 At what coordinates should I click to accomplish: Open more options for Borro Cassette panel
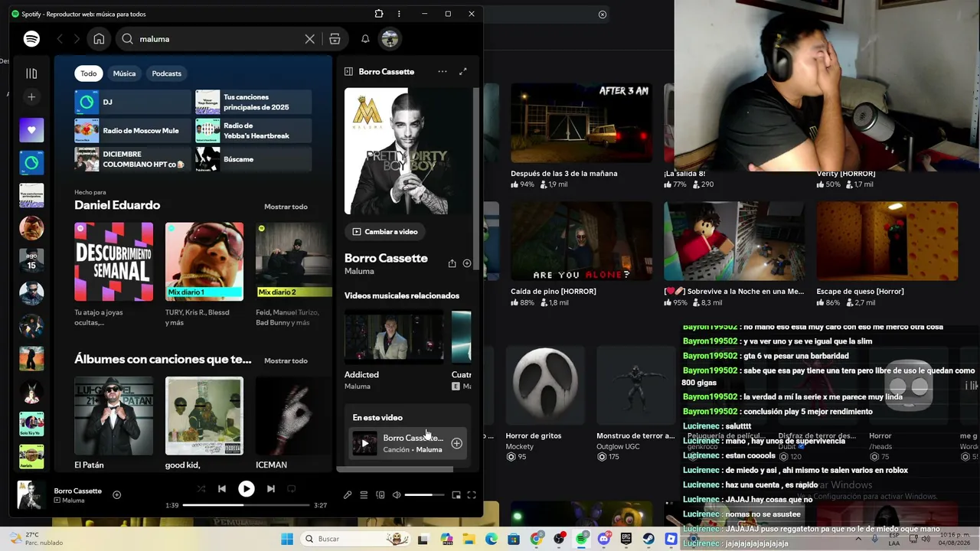point(443,71)
